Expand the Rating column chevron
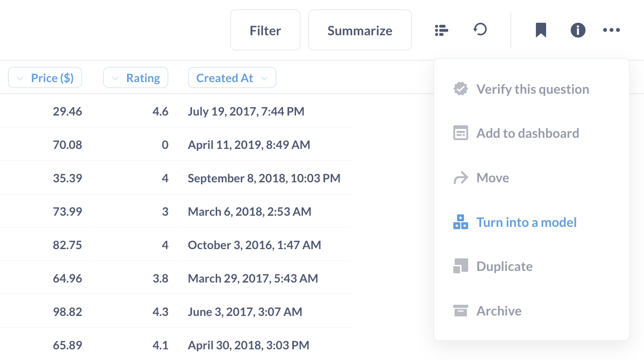This screenshot has width=644, height=360. tap(115, 78)
